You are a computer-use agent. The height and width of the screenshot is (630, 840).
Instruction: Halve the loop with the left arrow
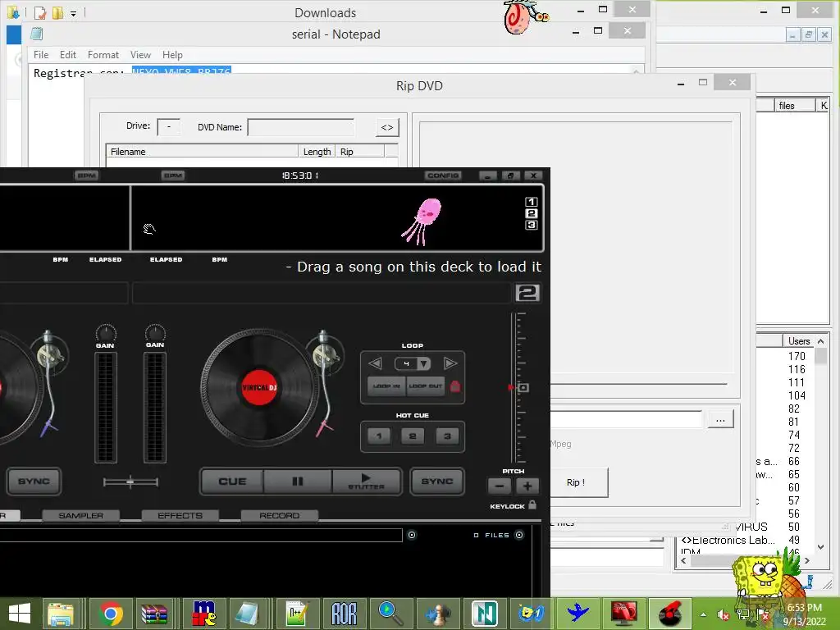(375, 363)
